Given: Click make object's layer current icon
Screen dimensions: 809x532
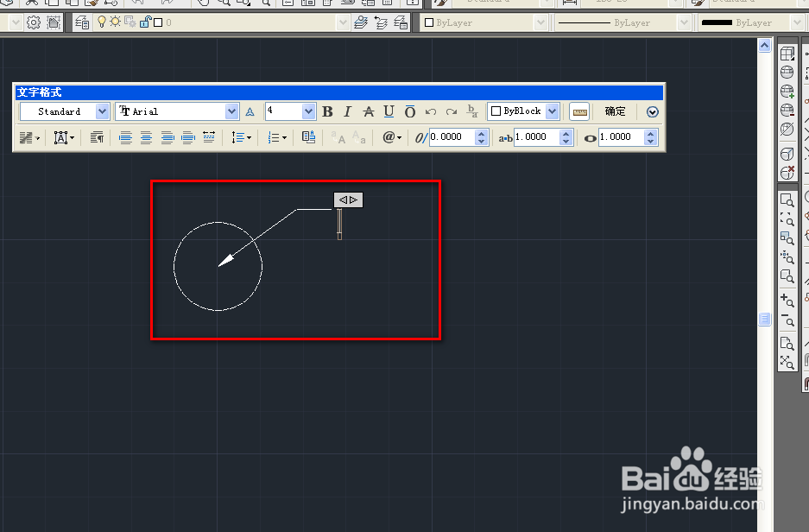Looking at the screenshot, I should click(x=361, y=22).
